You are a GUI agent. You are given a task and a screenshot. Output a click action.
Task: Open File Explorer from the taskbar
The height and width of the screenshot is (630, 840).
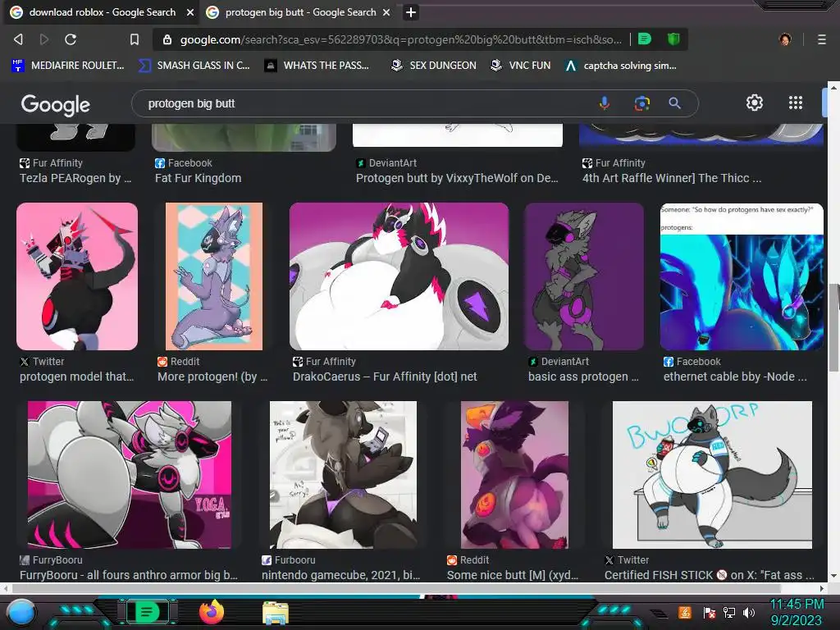(x=276, y=613)
